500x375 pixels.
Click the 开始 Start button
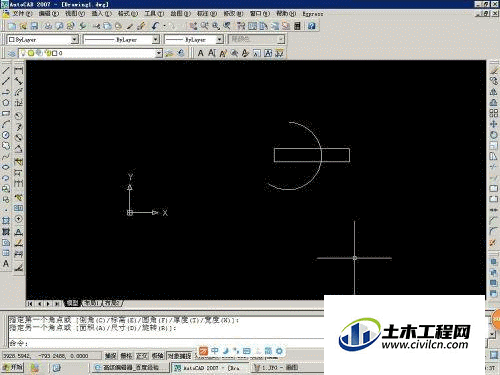[13, 368]
